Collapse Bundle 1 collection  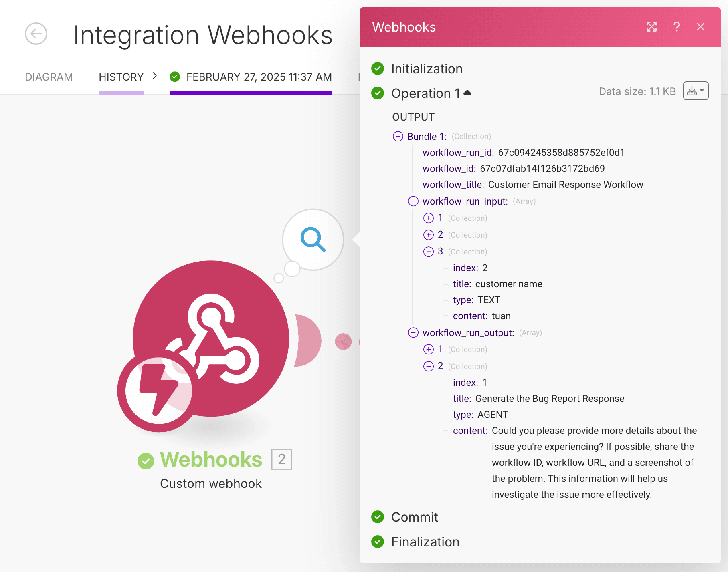[x=398, y=137]
